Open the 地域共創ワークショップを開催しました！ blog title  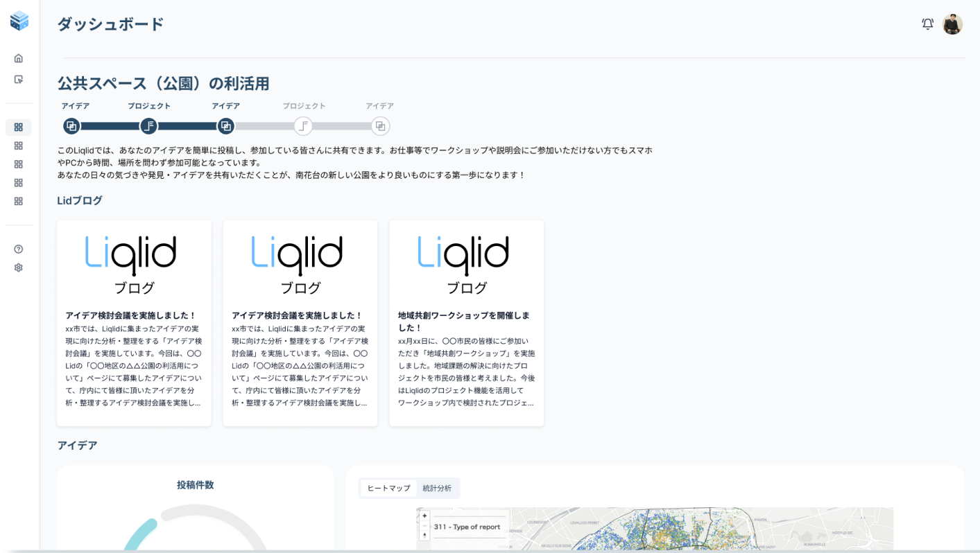464,322
